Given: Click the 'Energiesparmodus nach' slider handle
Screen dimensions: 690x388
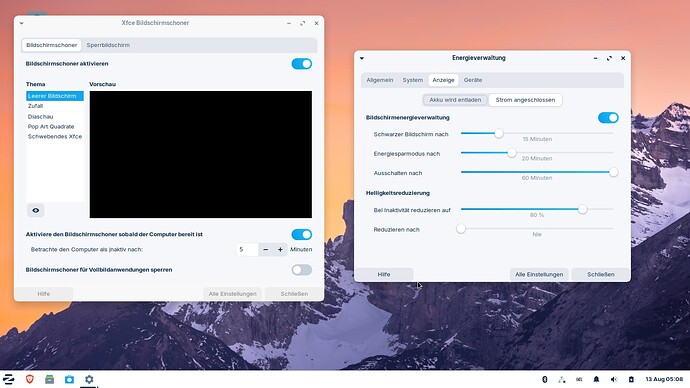Looking at the screenshot, I should pyautogui.click(x=511, y=153).
